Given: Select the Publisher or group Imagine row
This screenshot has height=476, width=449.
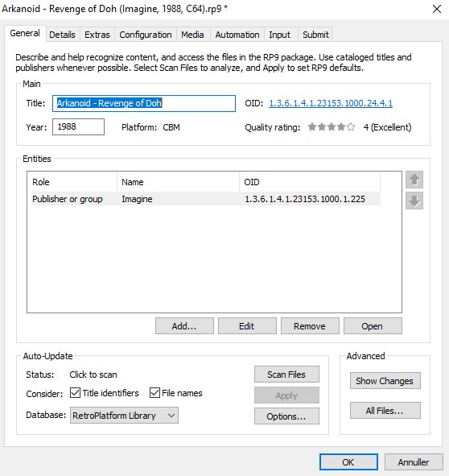Looking at the screenshot, I should (x=206, y=199).
